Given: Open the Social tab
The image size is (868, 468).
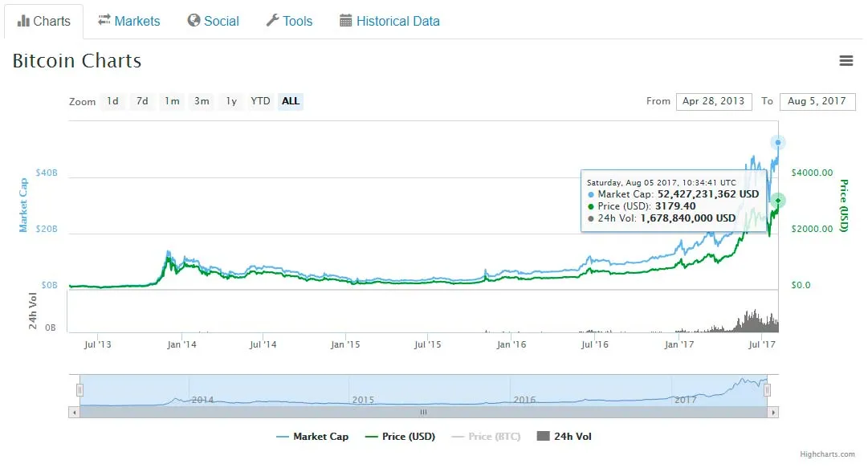Looking at the screenshot, I should coord(213,21).
